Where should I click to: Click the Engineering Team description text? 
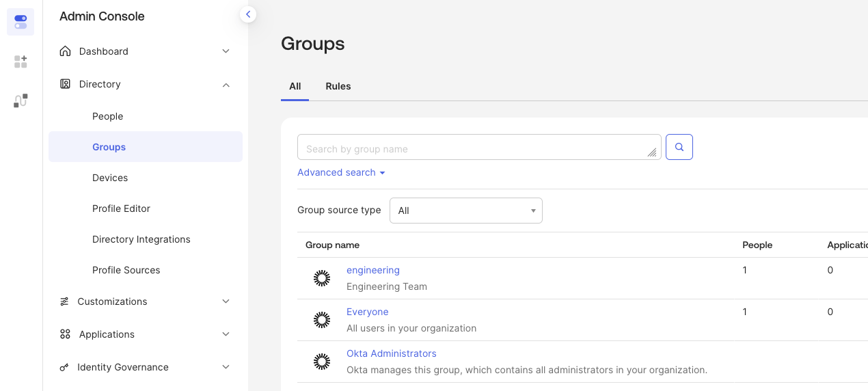pyautogui.click(x=387, y=286)
